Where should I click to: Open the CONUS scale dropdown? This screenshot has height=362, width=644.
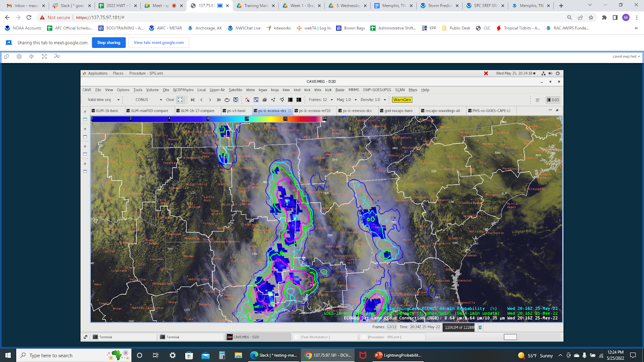[149, 100]
